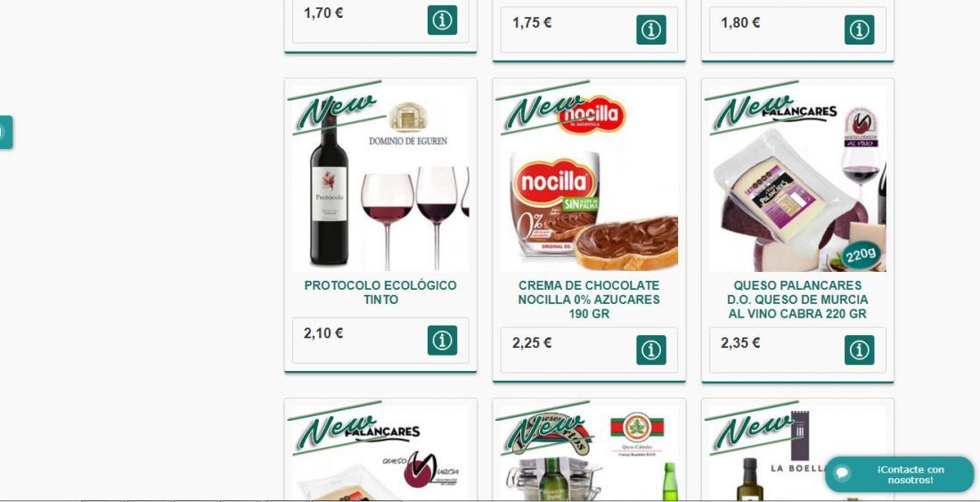
Task: Open the teal side tab at left edge
Action: tap(5, 132)
